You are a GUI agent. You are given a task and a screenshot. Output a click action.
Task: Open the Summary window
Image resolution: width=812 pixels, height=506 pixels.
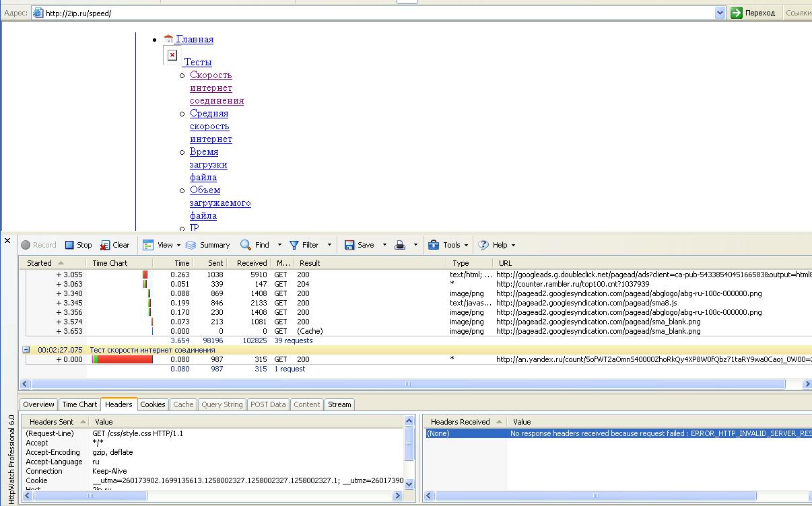[x=207, y=245]
